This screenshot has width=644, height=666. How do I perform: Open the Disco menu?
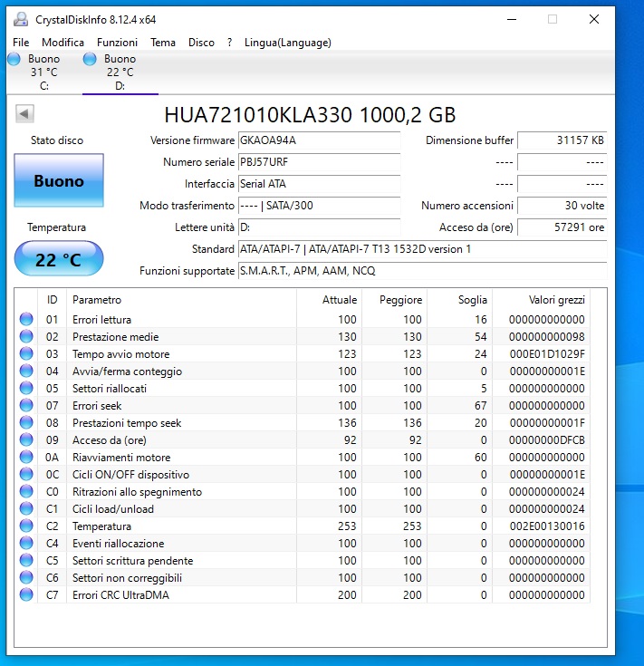tap(201, 43)
